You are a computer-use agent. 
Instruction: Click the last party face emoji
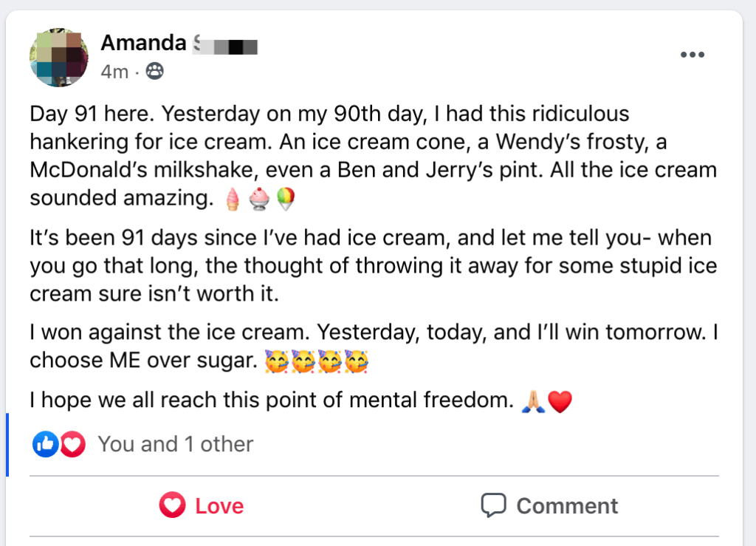click(x=357, y=361)
